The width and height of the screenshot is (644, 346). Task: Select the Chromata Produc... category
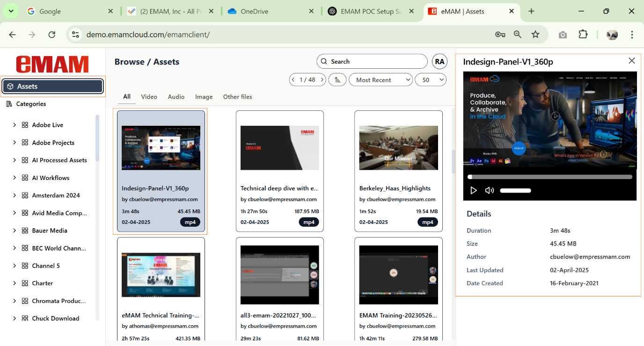pyautogui.click(x=59, y=301)
